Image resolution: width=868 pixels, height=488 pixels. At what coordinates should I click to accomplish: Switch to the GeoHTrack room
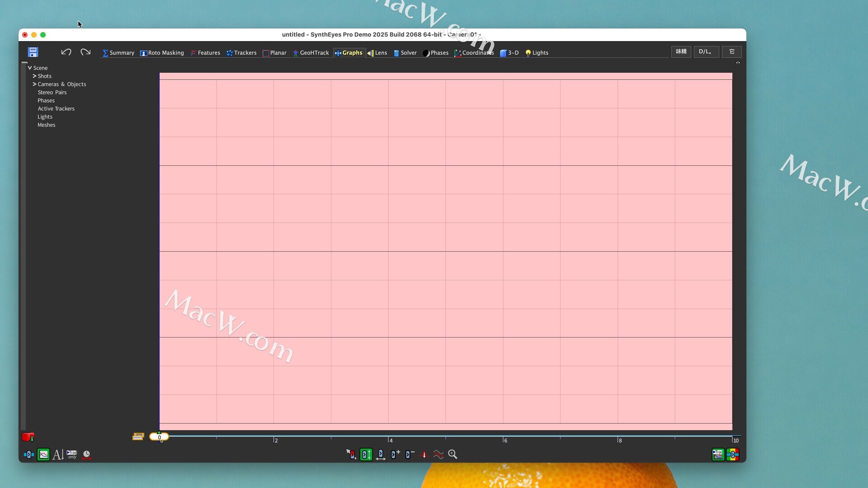point(311,53)
